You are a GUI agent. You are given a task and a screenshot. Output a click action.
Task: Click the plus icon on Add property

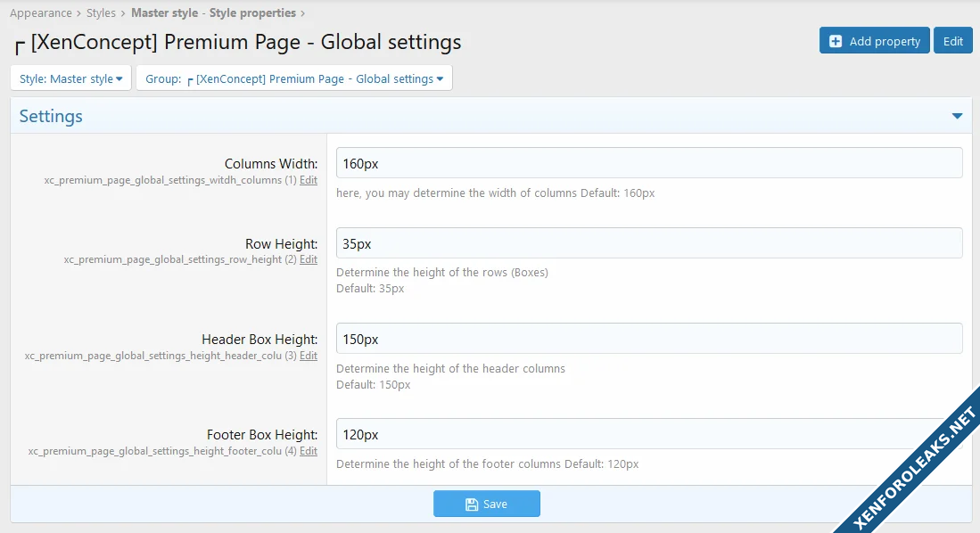(x=836, y=41)
